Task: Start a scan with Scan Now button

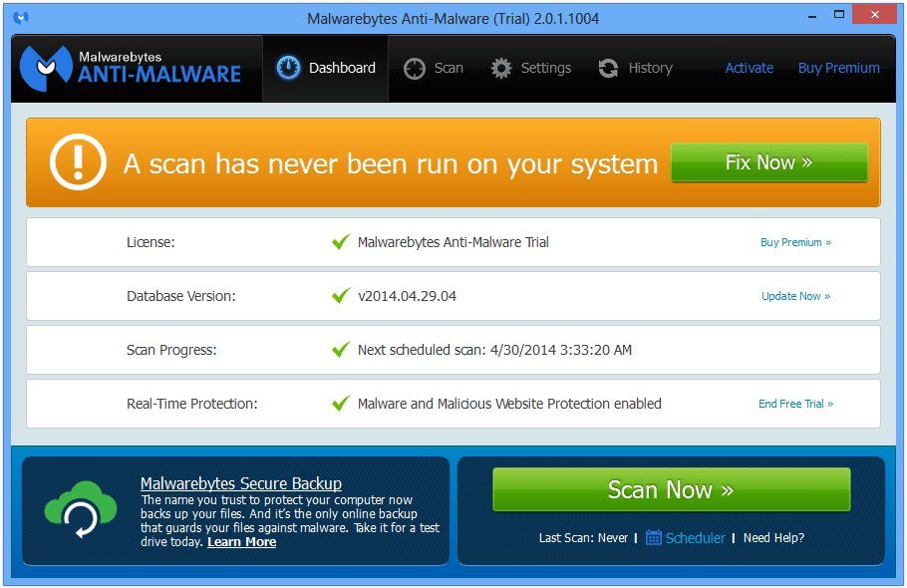Action: (672, 489)
